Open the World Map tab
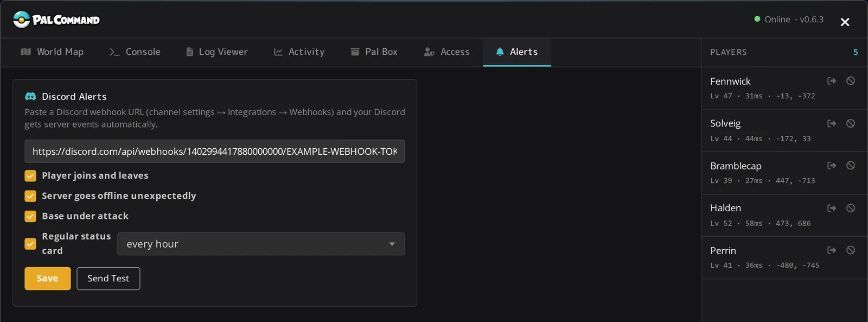868x322 pixels. (52, 52)
